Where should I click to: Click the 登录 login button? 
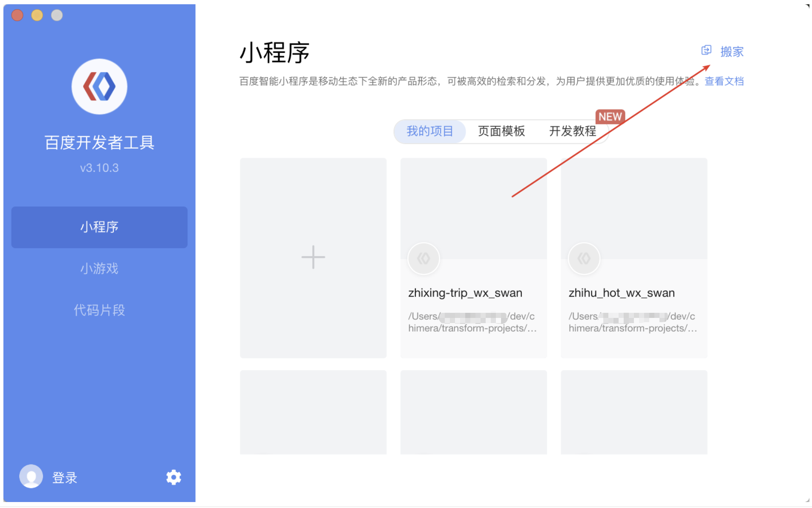click(65, 478)
